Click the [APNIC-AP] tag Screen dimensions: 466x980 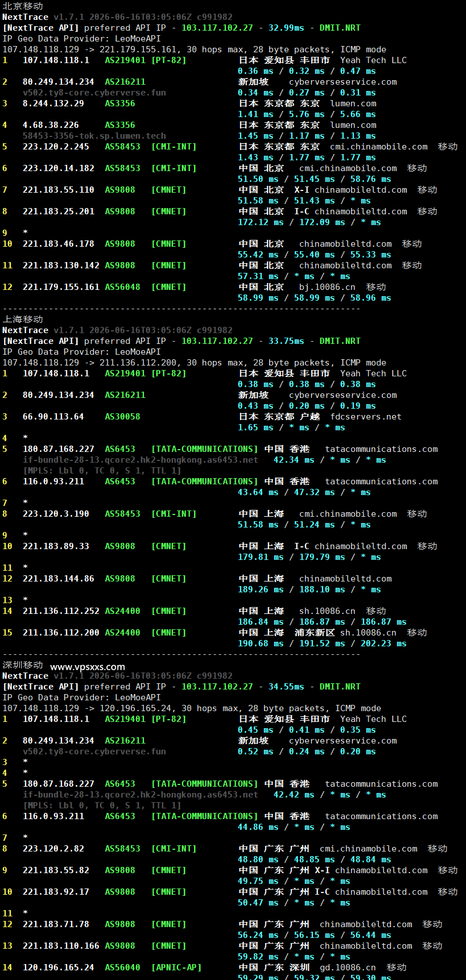pyautogui.click(x=176, y=967)
